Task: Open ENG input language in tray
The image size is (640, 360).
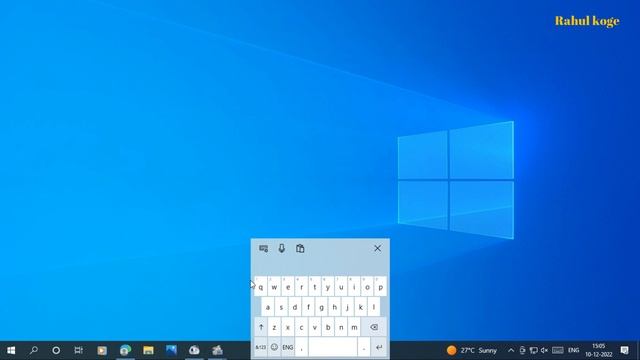Action: pos(573,350)
